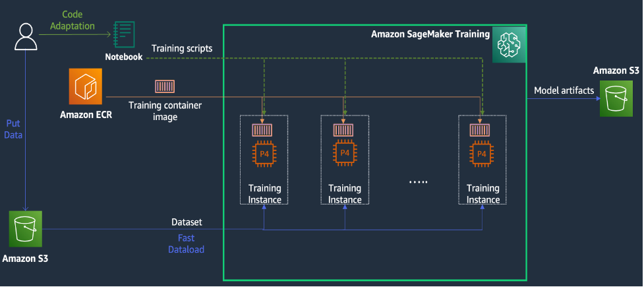Click container icon in last training instance
This screenshot has height=287, width=644.
(x=481, y=130)
